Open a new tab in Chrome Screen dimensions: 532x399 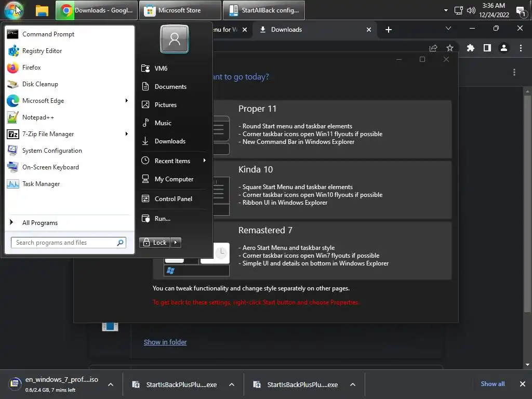pos(389,30)
